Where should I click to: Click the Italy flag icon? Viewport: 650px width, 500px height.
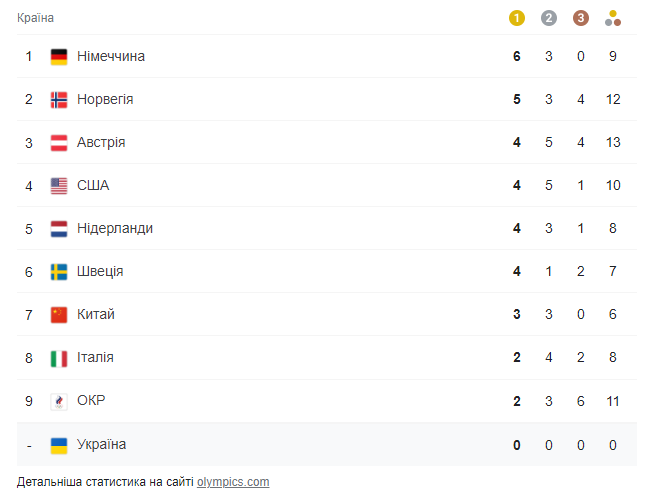coord(59,358)
